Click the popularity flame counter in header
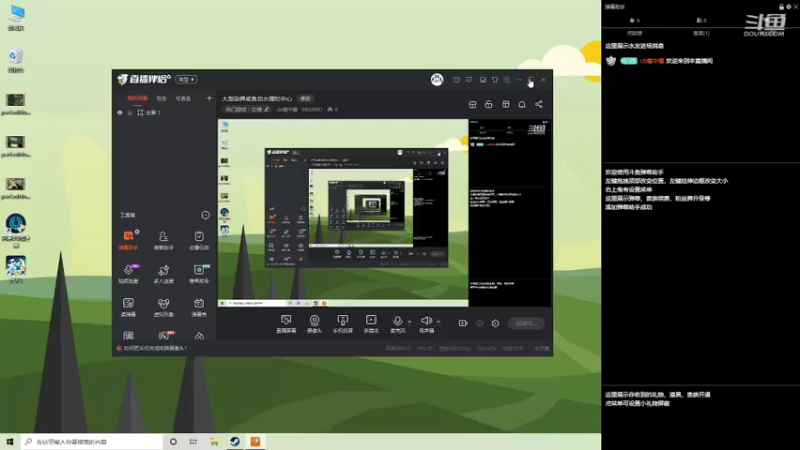This screenshot has width=800, height=450. coord(332,110)
